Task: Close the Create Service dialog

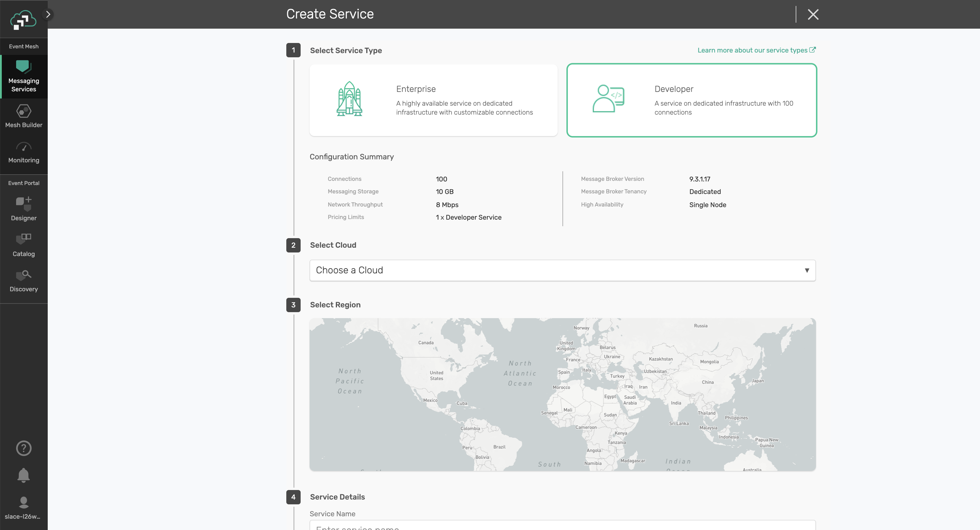Action: point(813,14)
